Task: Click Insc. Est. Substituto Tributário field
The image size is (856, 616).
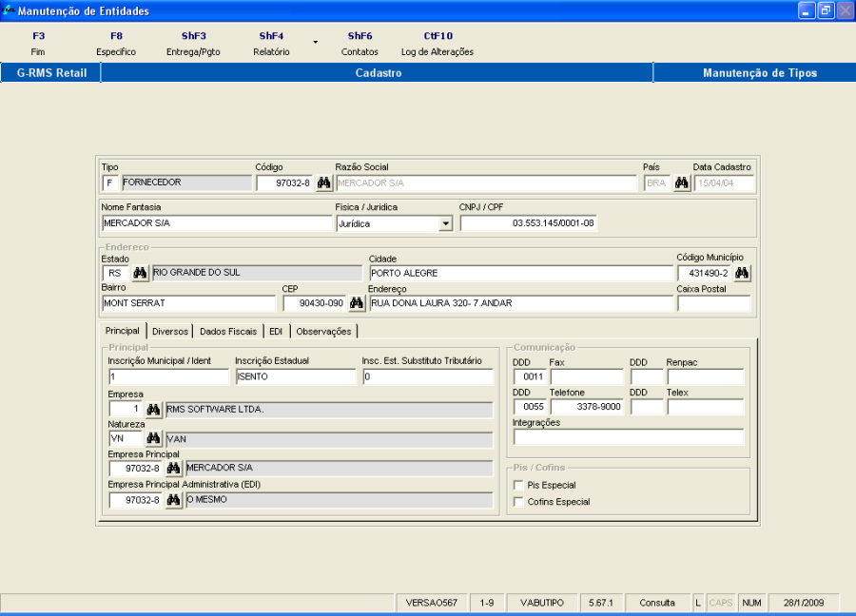Action: click(428, 376)
